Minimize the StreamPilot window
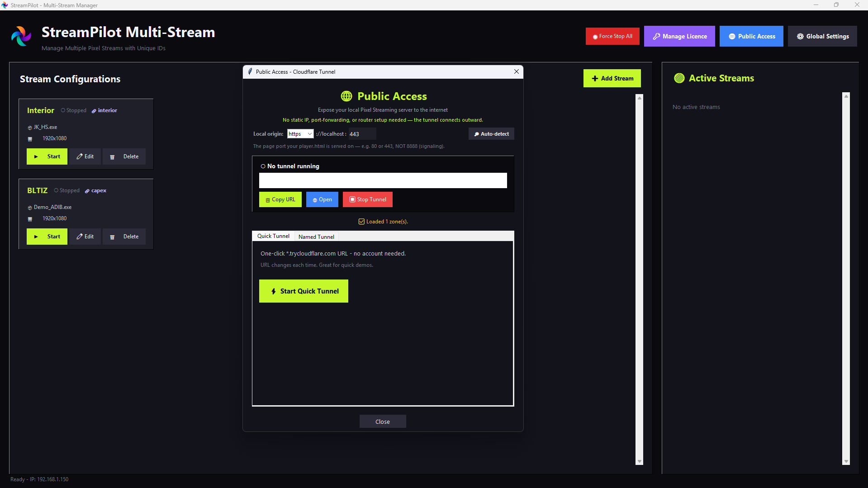Screen dimensions: 868x488 (x=816, y=5)
